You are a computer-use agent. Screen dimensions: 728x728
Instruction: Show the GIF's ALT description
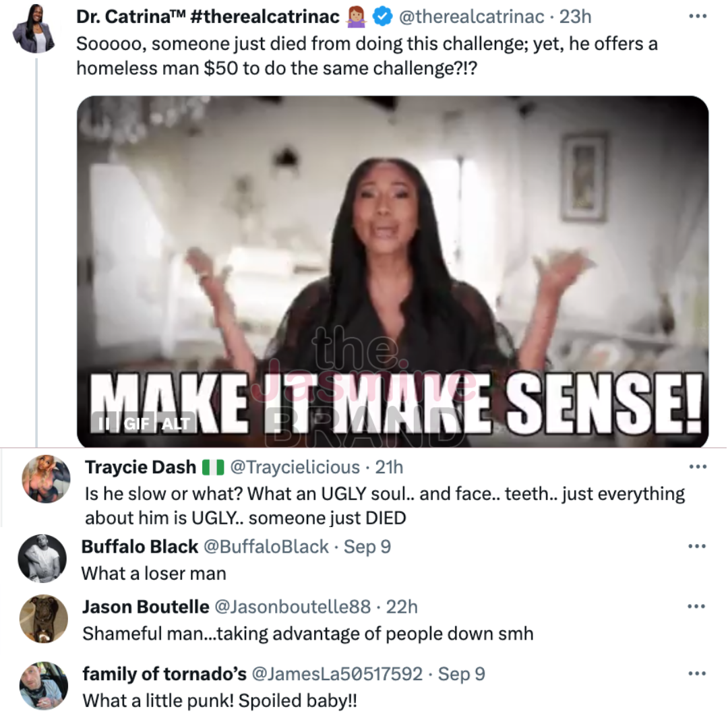(176, 423)
